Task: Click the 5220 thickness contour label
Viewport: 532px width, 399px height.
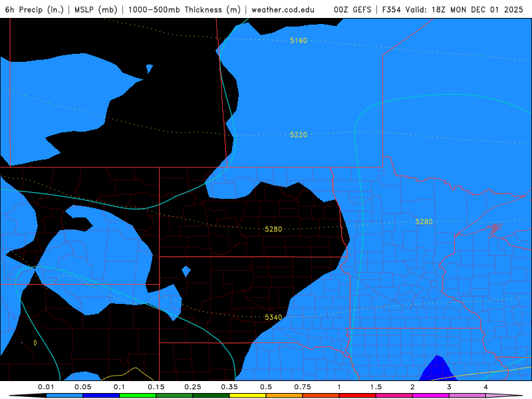Action: (x=299, y=135)
